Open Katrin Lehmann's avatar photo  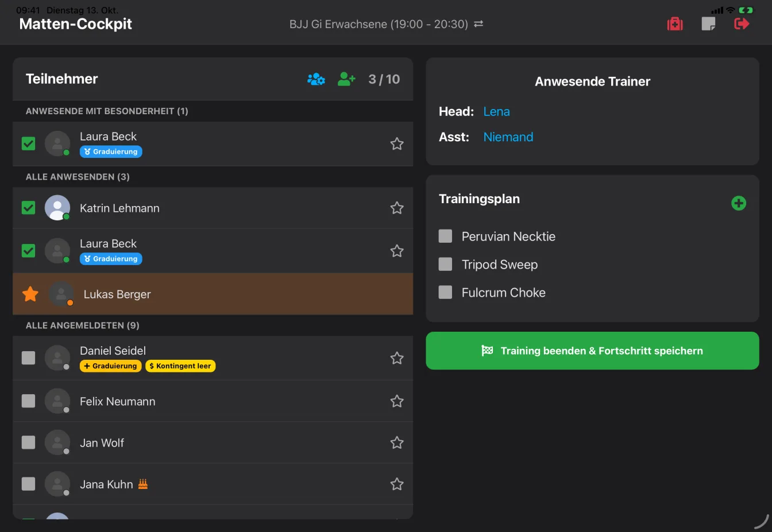(x=57, y=208)
